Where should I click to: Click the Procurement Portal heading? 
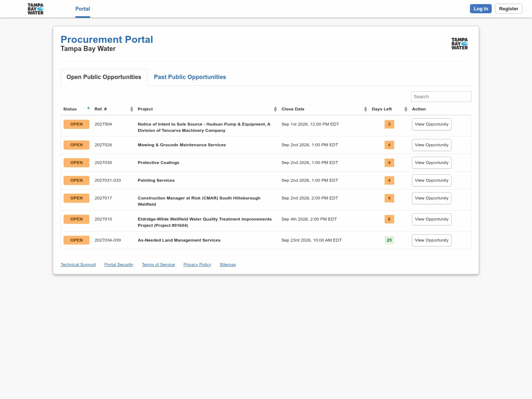107,40
